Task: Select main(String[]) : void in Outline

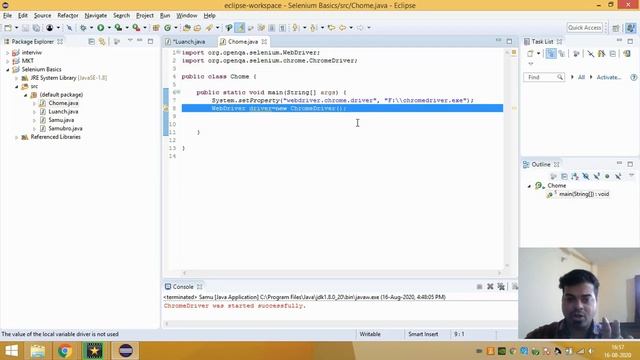Action: tap(584, 194)
